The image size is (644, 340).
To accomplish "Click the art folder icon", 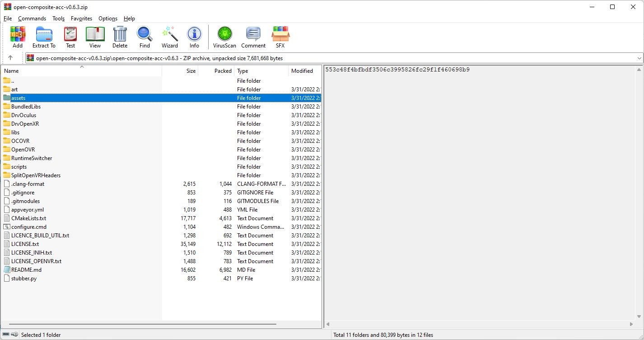I will 7,90.
